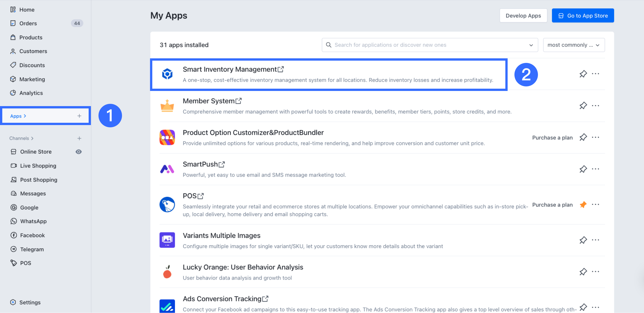
Task: Toggle the Online Store eye icon
Action: pos(79,152)
